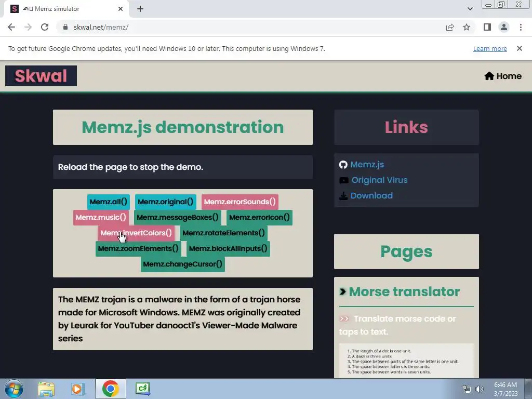Click the volume speaker tray icon
This screenshot has height=399, width=532.
click(x=480, y=389)
